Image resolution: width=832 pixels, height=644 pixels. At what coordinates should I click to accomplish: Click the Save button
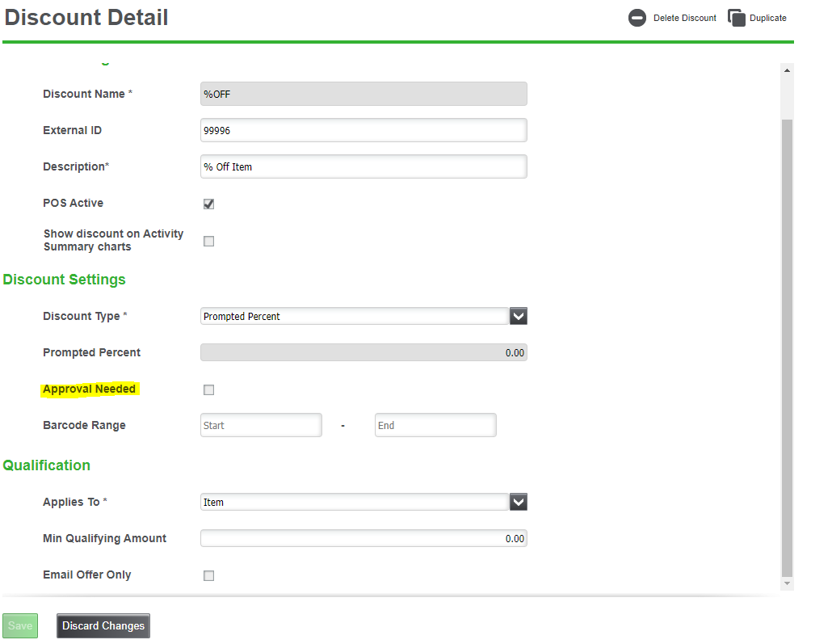click(20, 625)
